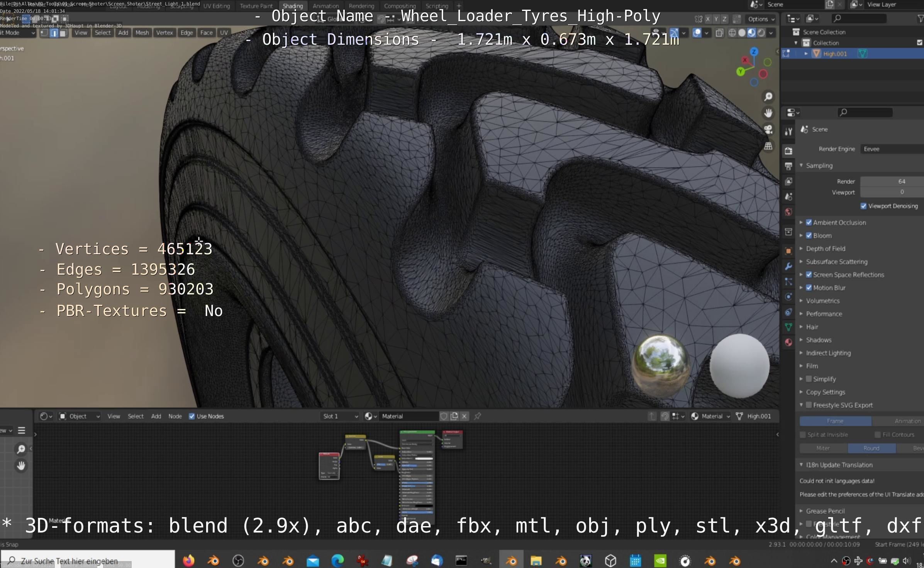Expand High.001 in the outliner

pyautogui.click(x=806, y=54)
